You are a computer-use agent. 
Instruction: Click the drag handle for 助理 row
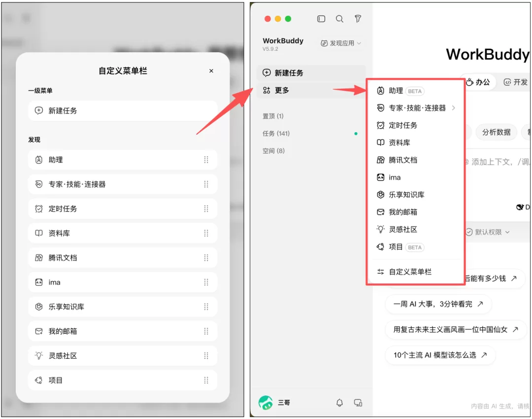[x=206, y=160]
